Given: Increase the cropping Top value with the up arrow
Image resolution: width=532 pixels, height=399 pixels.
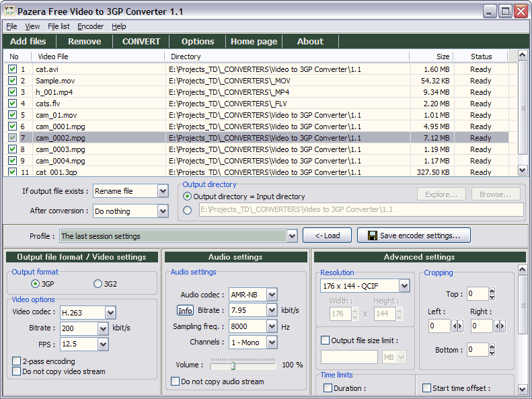Looking at the screenshot, I should pos(492,291).
